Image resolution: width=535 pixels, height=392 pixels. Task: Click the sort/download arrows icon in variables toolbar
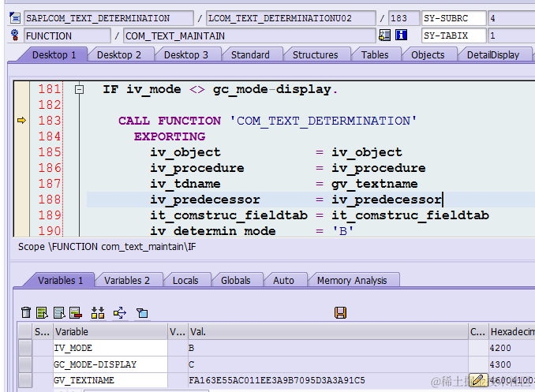(98, 312)
